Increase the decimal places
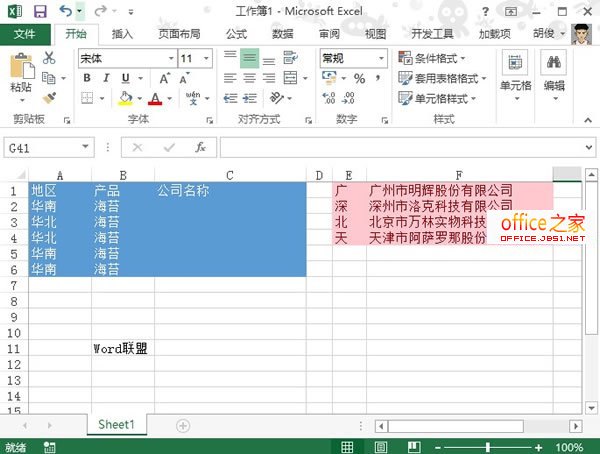600x454 pixels. pos(329,98)
